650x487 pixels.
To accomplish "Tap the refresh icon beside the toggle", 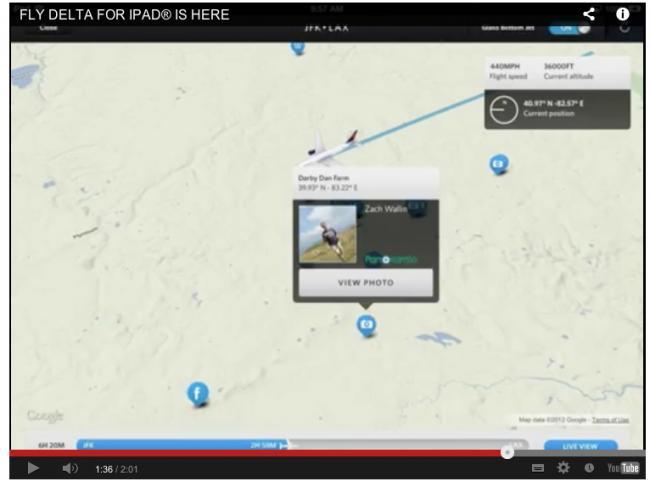I will 625,28.
